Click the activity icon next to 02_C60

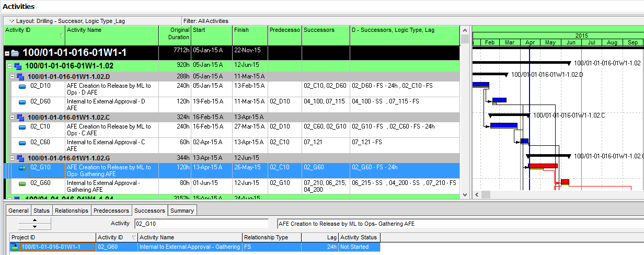(22, 143)
